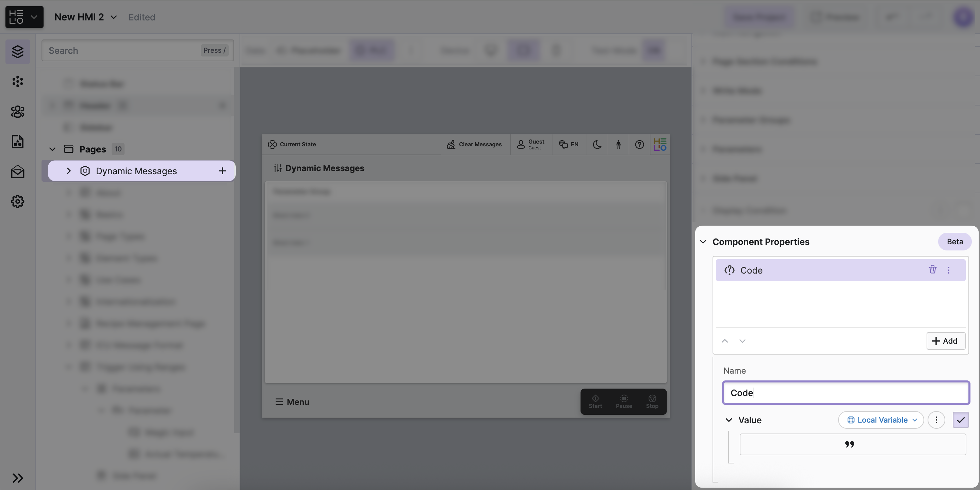Click the users group sidebar icon
Image resolution: width=980 pixels, height=490 pixels.
(17, 112)
